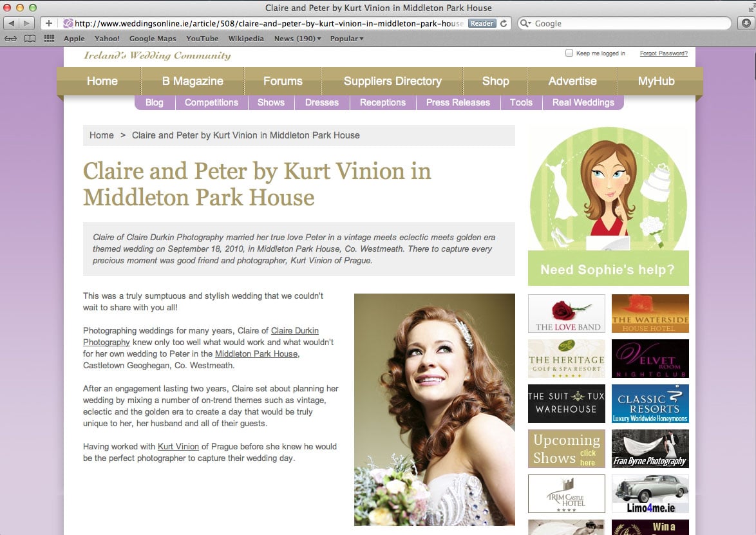Screen dimensions: 756x535
Task: Activate the Reader button in the address bar
Action: point(482,23)
